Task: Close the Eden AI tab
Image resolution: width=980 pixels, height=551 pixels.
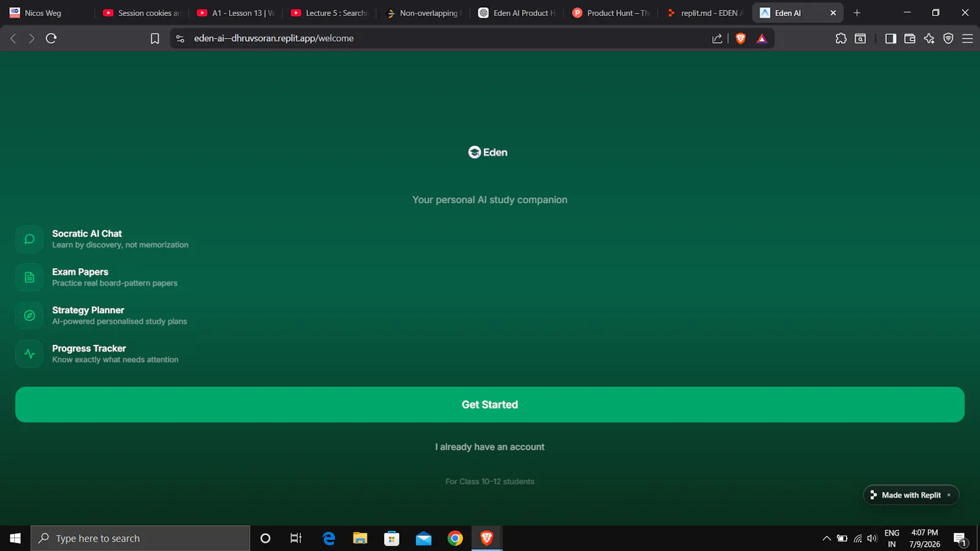Action: (833, 13)
